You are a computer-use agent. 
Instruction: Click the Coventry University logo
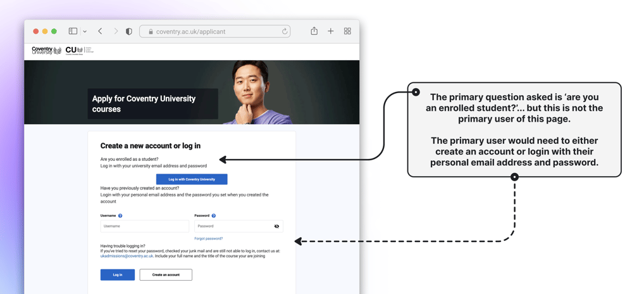47,51
